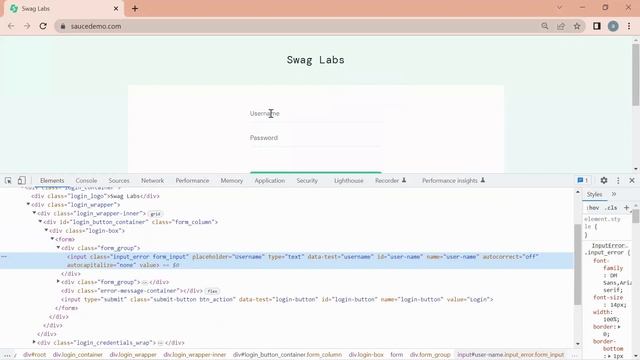Reload the saucedemo page
This screenshot has height=360, width=640.
[x=43, y=26]
